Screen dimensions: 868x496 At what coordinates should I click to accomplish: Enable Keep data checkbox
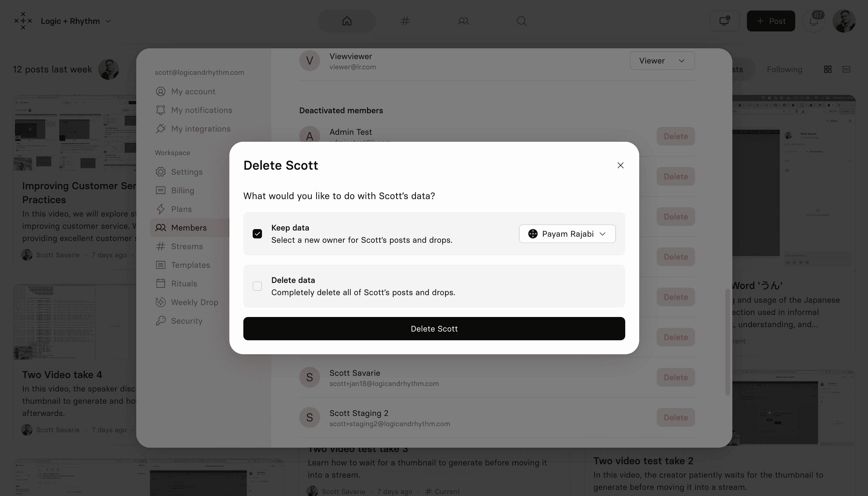coord(258,233)
